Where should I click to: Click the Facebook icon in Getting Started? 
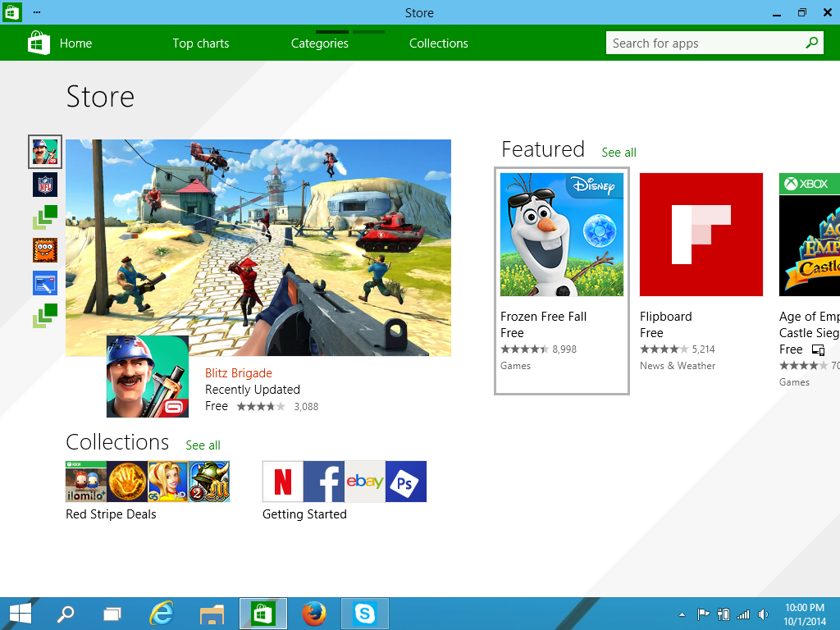pos(324,481)
